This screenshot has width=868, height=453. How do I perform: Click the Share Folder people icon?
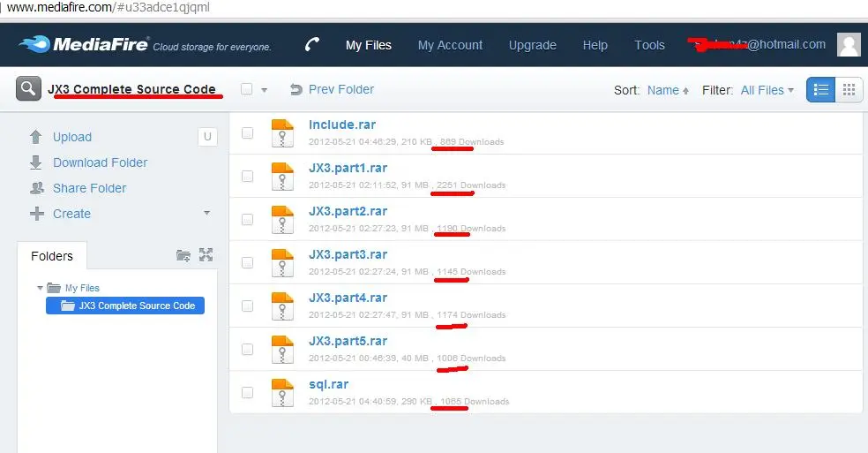click(36, 188)
